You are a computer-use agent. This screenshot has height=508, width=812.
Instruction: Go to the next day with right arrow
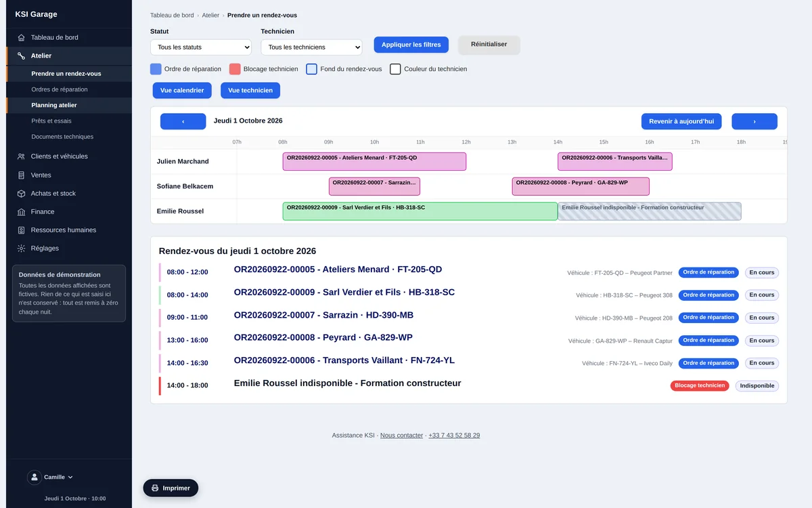tap(754, 121)
